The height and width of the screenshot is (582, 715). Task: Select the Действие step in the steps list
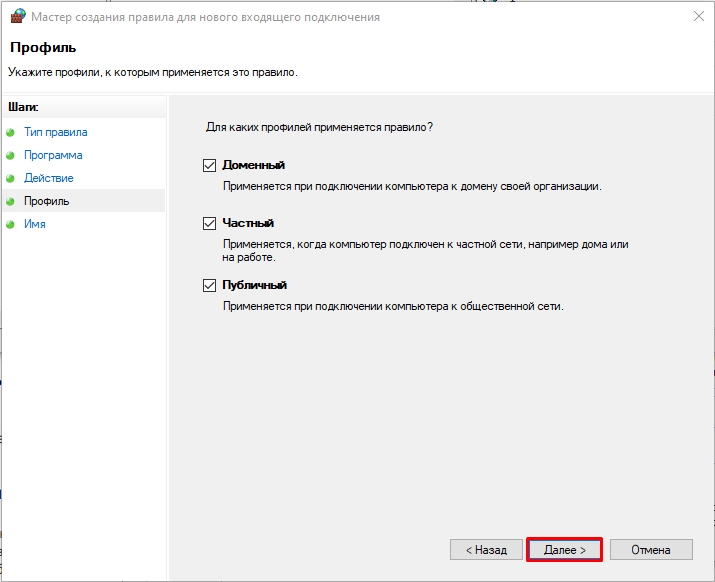[49, 178]
